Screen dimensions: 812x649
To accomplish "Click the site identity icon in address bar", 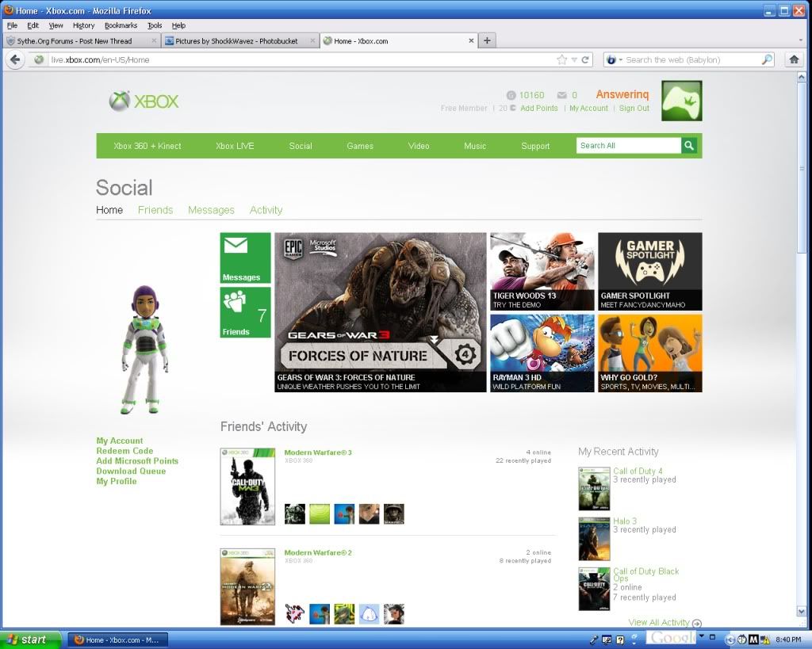I will coord(38,60).
